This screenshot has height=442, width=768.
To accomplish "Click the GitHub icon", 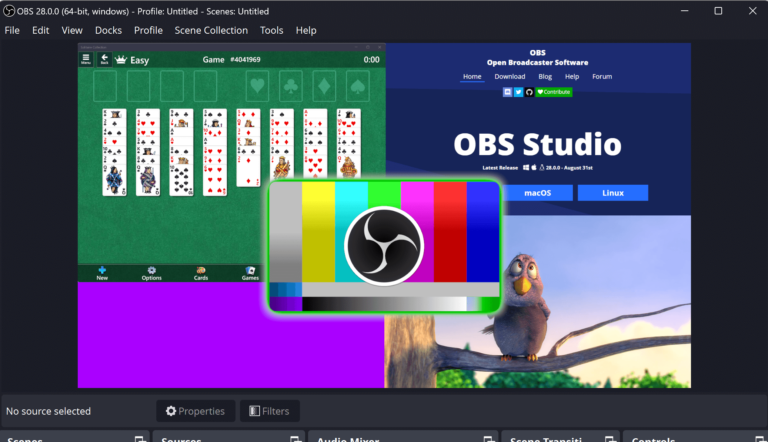I will click(529, 92).
